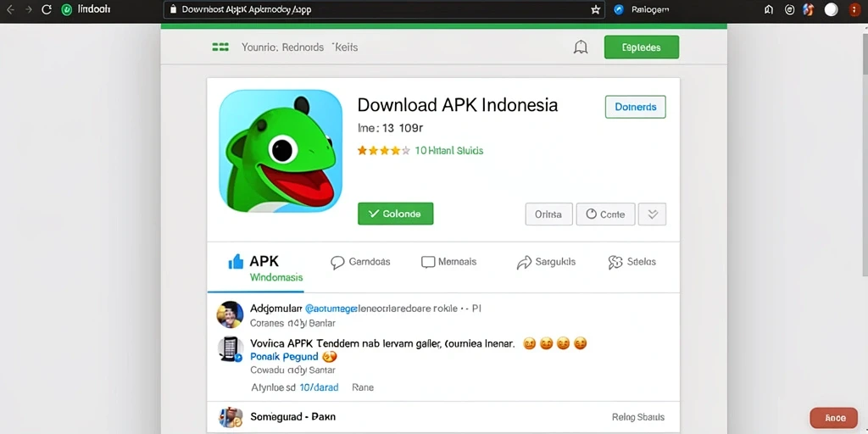Click the blue thumbs-up icon

(236, 261)
